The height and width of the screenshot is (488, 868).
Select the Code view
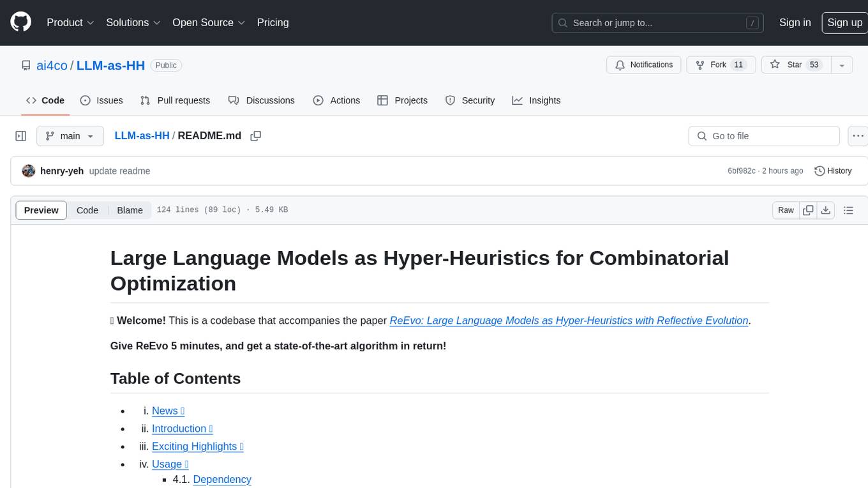pyautogui.click(x=87, y=210)
